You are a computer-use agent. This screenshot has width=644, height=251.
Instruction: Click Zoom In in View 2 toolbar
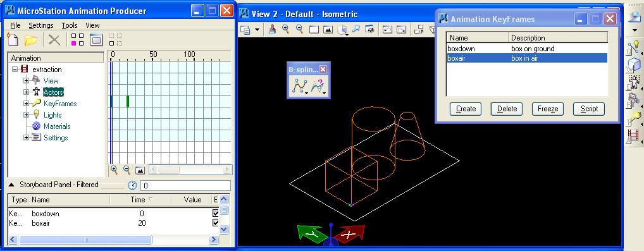(285, 29)
